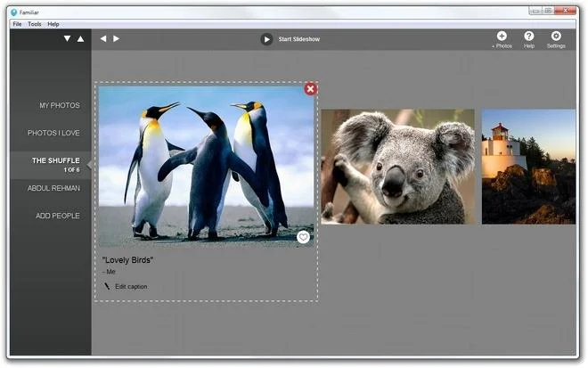Open the Help menu in menu bar
This screenshot has width=588, height=368.
pos(53,24)
